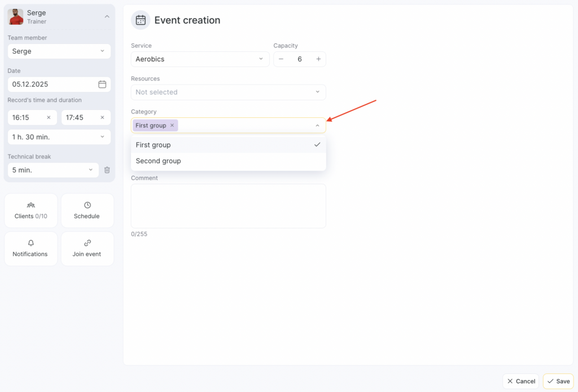Viewport: 578px width, 392px height.
Task: Remove the First group category tag
Action: click(172, 125)
